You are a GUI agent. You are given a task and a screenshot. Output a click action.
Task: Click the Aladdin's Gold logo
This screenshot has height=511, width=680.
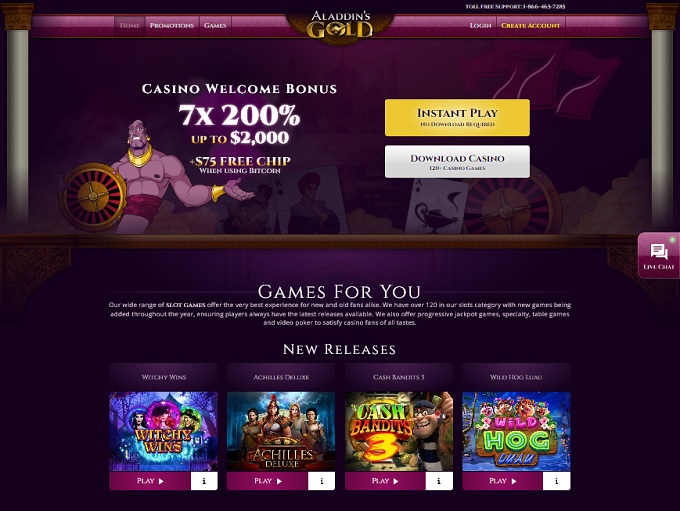point(340,25)
